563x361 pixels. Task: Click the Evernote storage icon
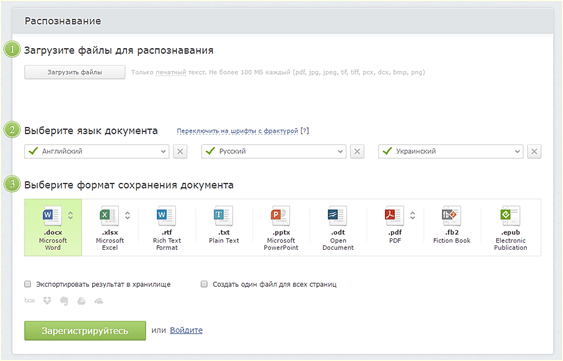pyautogui.click(x=64, y=301)
